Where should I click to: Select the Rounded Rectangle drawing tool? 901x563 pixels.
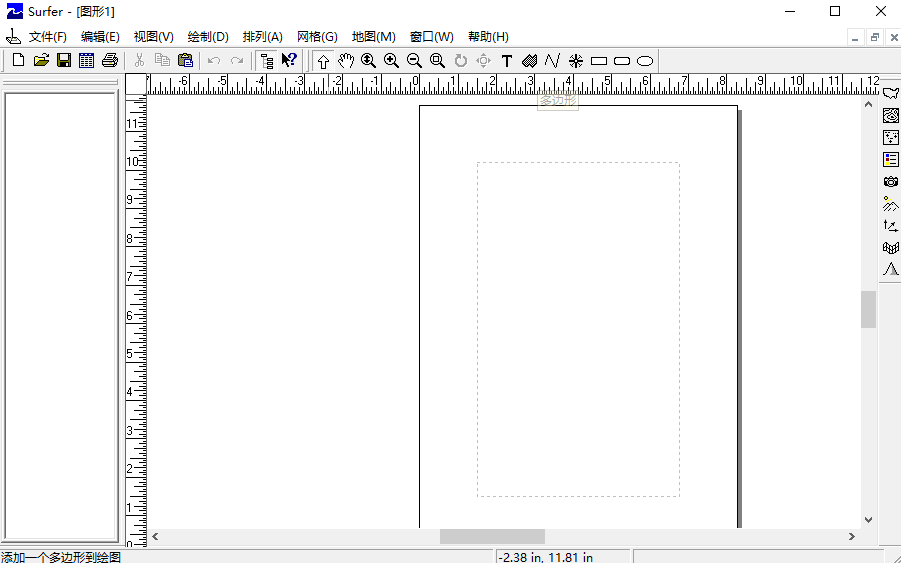click(x=622, y=61)
